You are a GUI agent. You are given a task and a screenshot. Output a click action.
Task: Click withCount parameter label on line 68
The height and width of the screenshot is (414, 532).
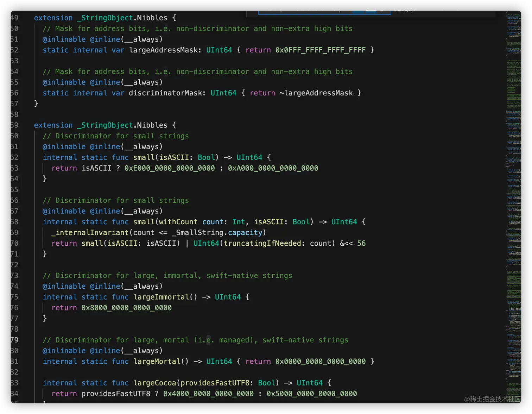point(178,222)
